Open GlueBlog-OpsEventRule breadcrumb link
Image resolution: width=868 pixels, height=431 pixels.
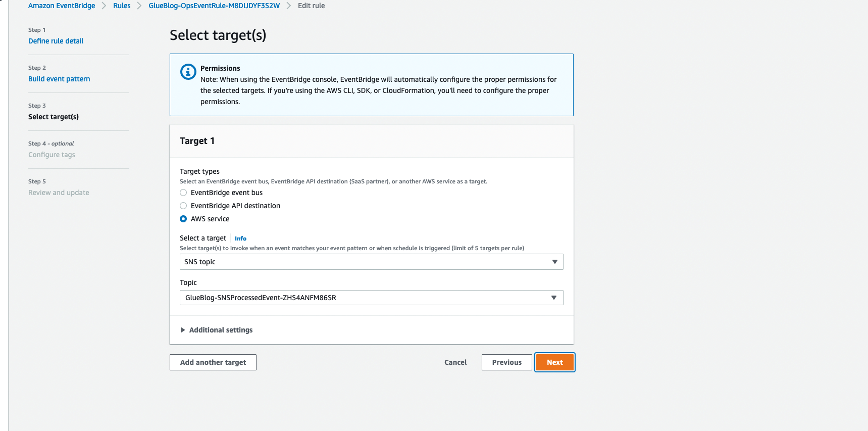click(x=214, y=6)
